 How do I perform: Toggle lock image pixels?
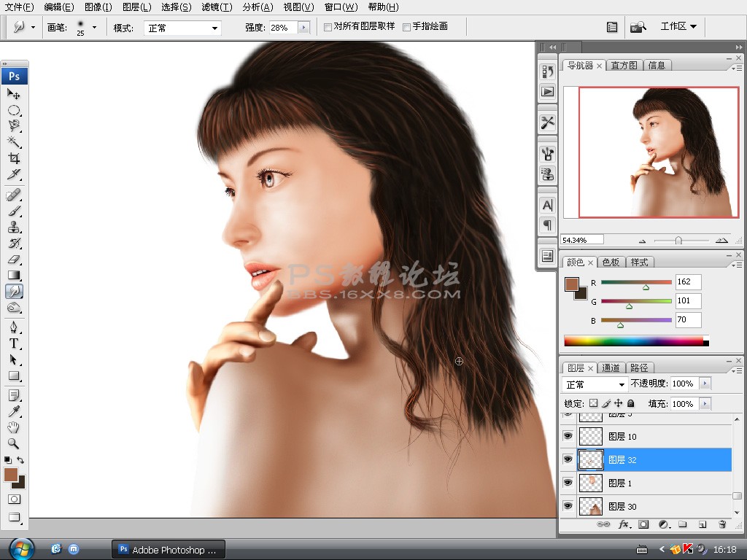click(x=606, y=403)
